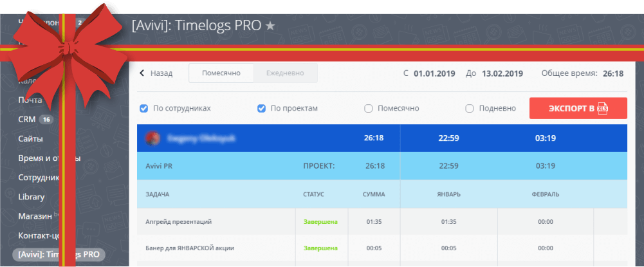This screenshot has height=267, width=644.
Task: Check the Помесячно checkbox
Action: point(369,109)
